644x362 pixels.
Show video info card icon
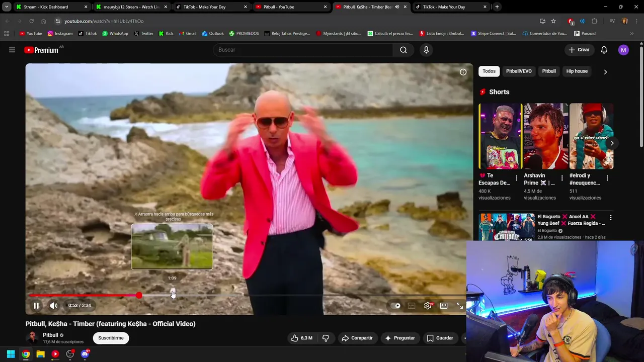click(463, 72)
